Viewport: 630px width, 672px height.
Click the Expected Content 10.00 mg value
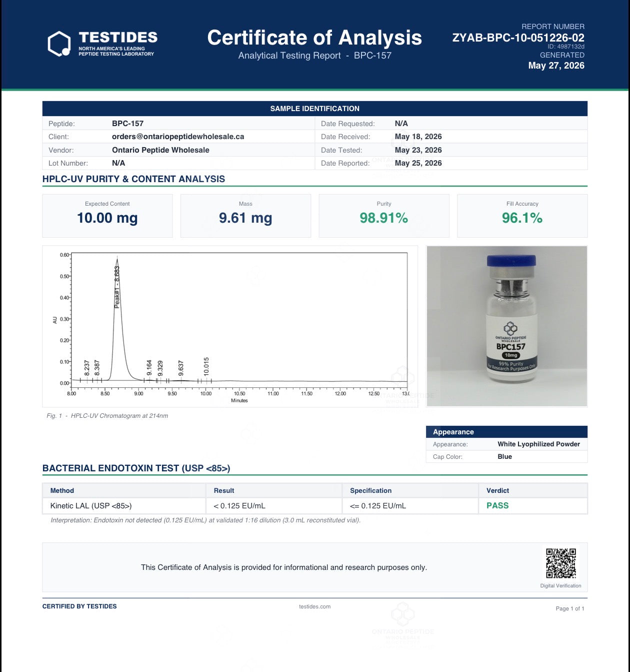point(107,218)
